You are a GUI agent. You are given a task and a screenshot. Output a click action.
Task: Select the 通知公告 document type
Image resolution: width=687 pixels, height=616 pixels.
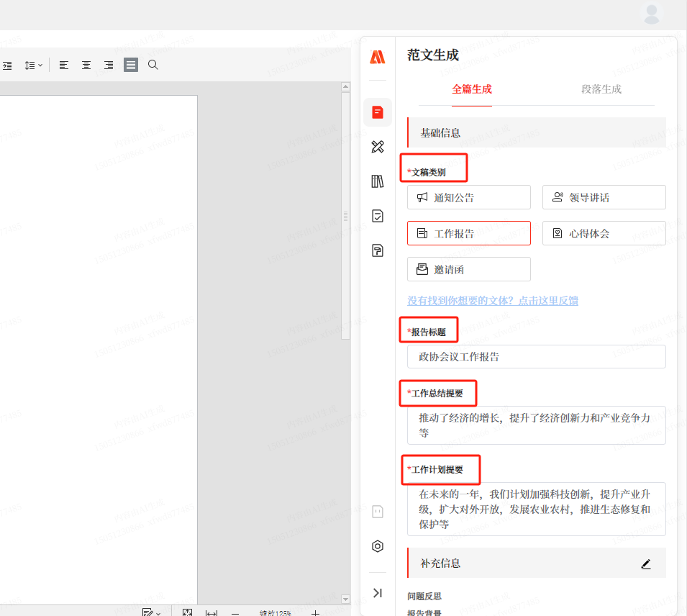point(468,197)
